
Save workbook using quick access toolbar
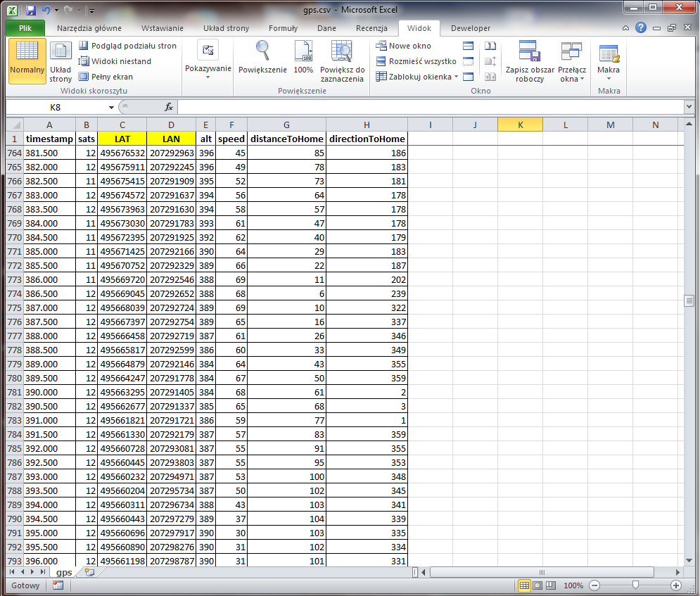[31, 11]
